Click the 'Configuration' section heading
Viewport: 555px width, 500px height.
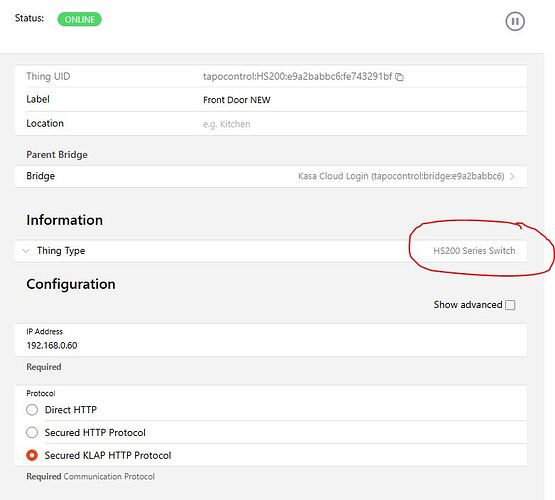click(71, 285)
